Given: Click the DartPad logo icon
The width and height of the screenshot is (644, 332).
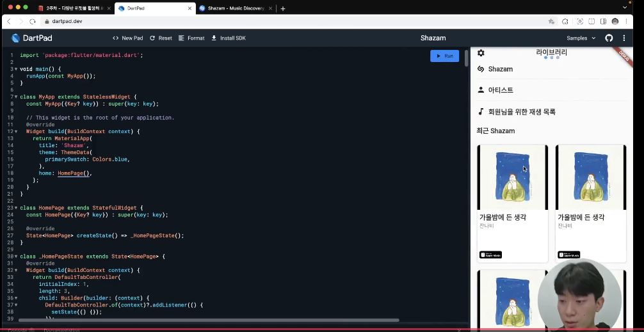Looking at the screenshot, I should click(x=15, y=38).
